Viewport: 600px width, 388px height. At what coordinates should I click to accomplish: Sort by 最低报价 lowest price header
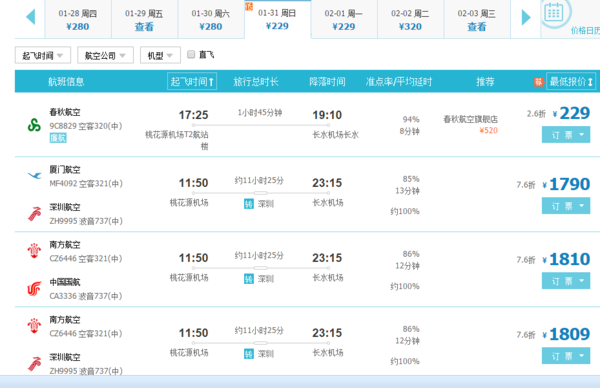(x=571, y=82)
